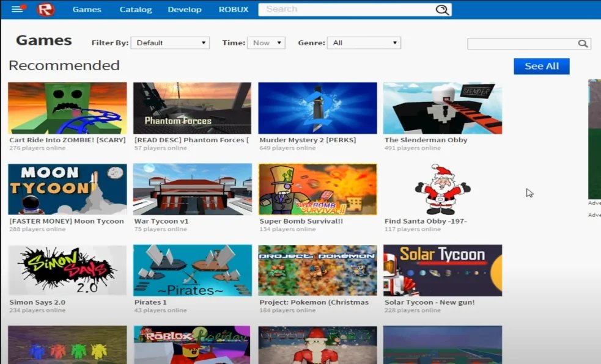Image resolution: width=601 pixels, height=364 pixels.
Task: Click '228 players online' text
Action: tap(413, 310)
